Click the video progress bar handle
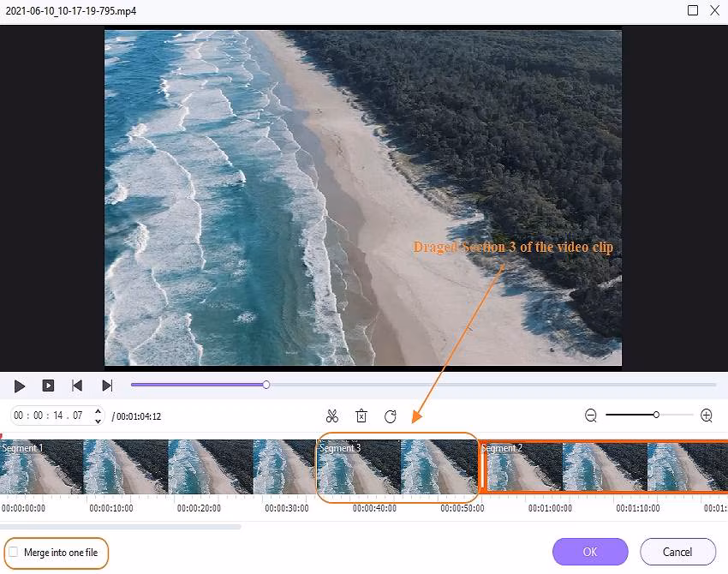Screen dimensions: 728x574 point(266,385)
